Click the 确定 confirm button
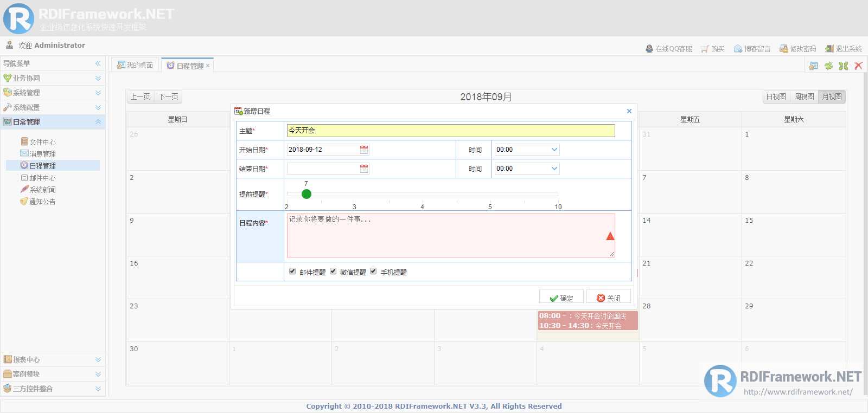This screenshot has width=868, height=413. coord(561,298)
